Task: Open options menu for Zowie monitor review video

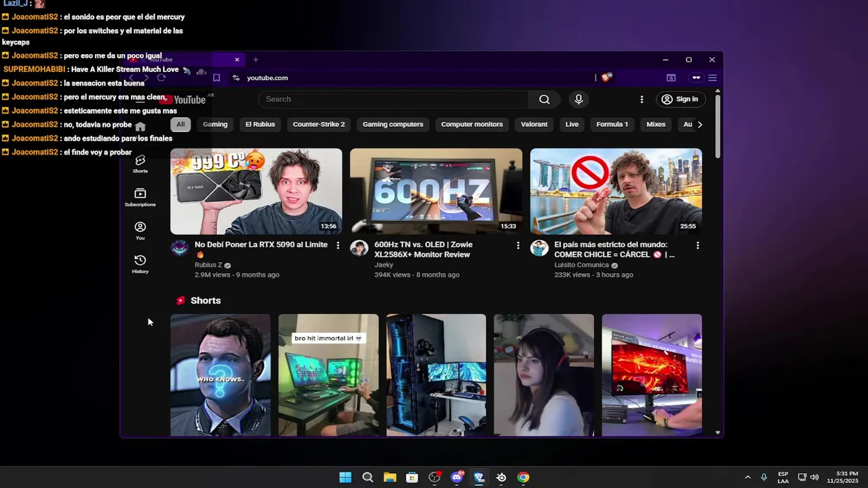Action: pos(517,245)
